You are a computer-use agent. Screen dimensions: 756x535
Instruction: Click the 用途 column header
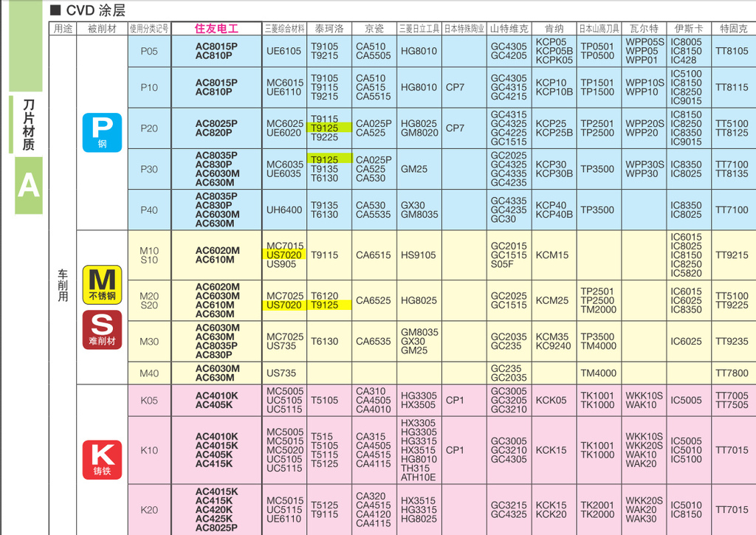(63, 29)
